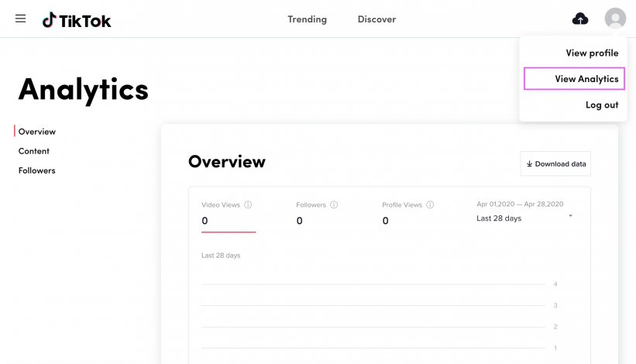Download analytics data
636x364 pixels.
(x=555, y=163)
